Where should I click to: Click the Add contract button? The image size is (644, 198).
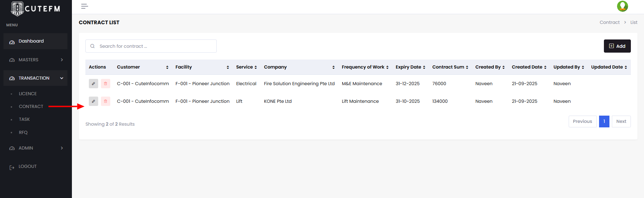pyautogui.click(x=617, y=46)
